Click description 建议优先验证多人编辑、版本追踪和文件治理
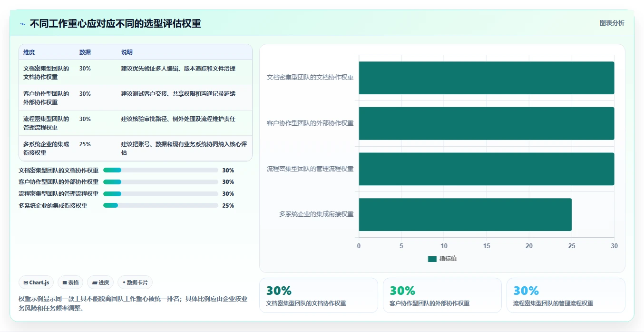Viewport: 644px width, 332px height. tap(178, 69)
